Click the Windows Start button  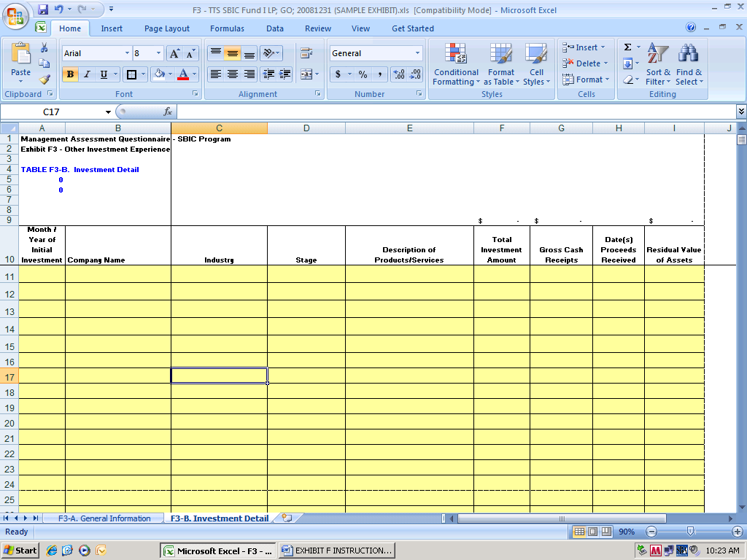click(20, 551)
